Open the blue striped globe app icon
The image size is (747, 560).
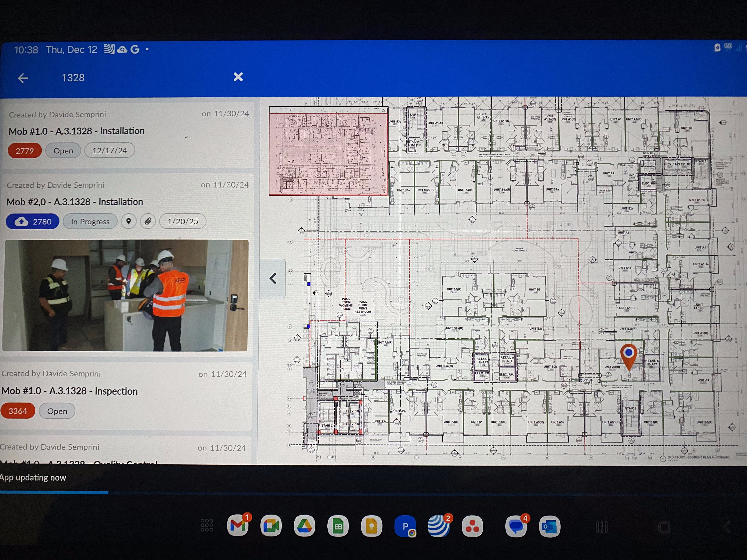(439, 526)
